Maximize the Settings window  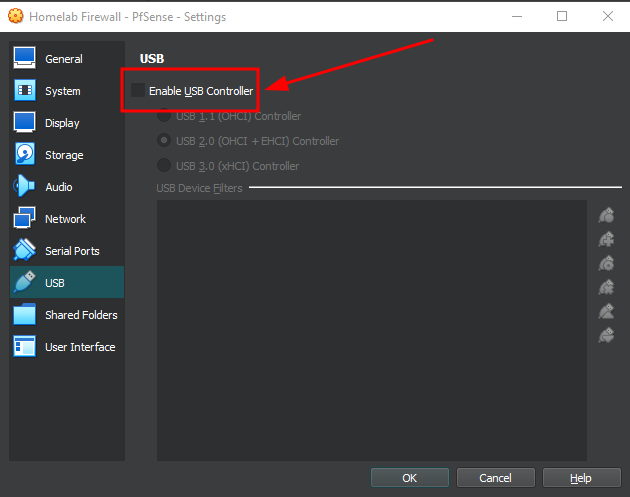point(562,16)
